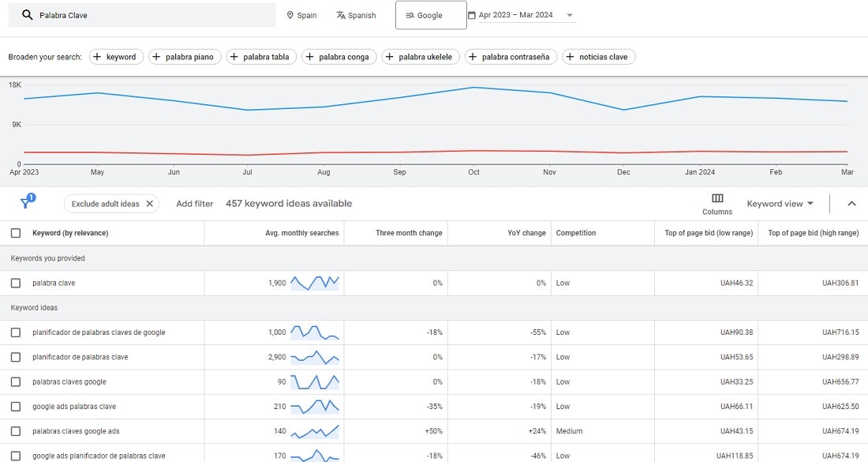Add 'palabra contraseña' suggestion chip
This screenshot has height=462, width=868.
511,57
